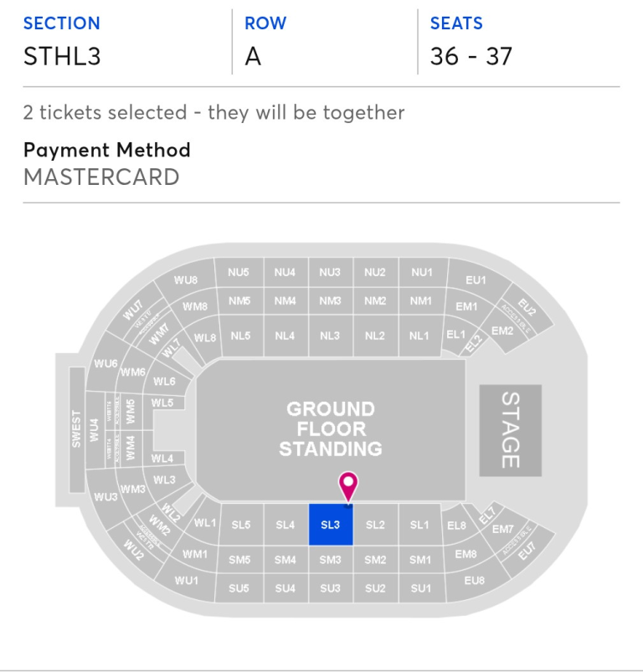Click the 2 tickets selected message

click(x=214, y=113)
